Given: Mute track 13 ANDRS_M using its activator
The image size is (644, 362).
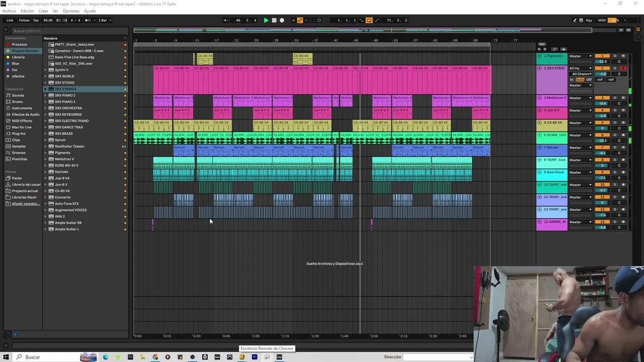Looking at the screenshot, I should pos(602,222).
